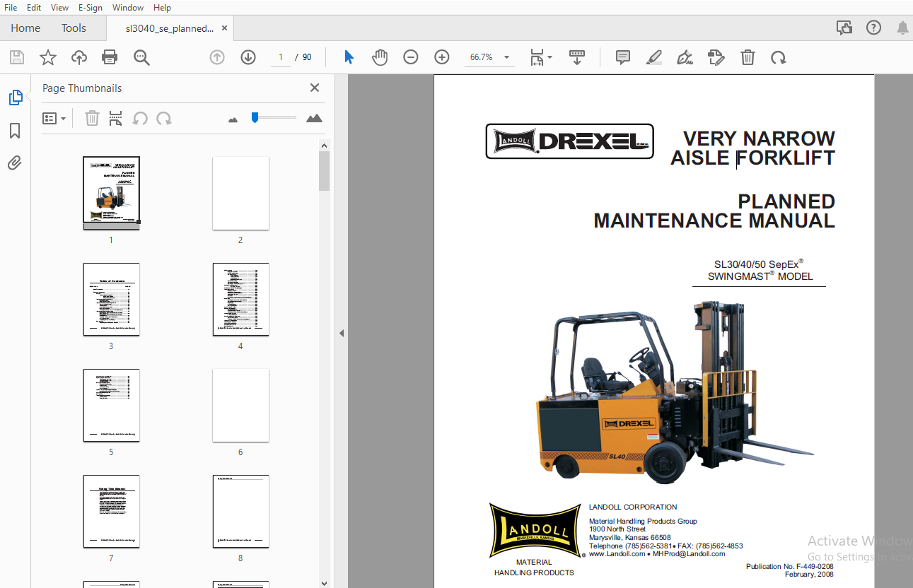Adjust the thumbnail size slider handle

click(255, 117)
